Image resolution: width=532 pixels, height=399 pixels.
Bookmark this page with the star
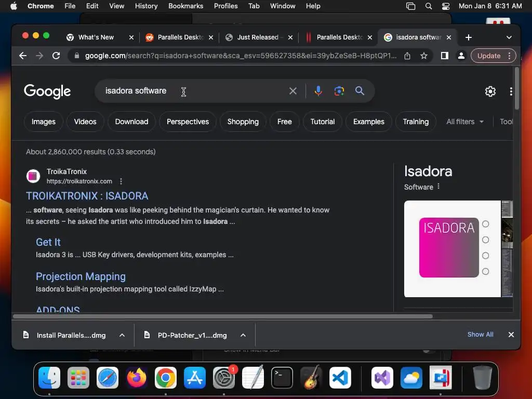(x=424, y=56)
